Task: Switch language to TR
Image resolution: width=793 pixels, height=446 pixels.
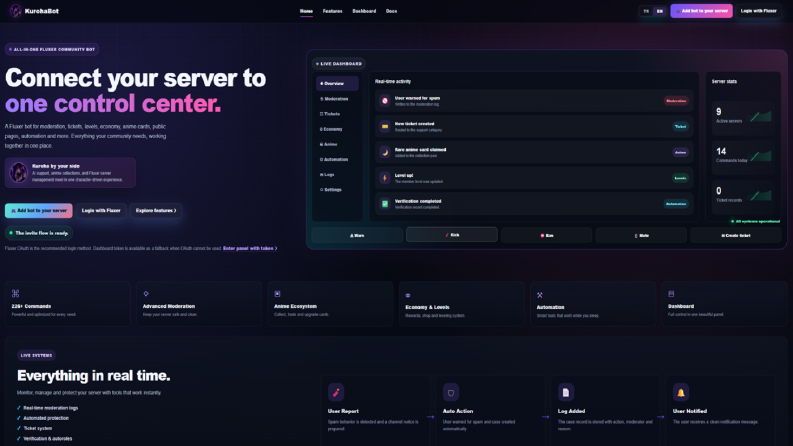Action: click(646, 11)
